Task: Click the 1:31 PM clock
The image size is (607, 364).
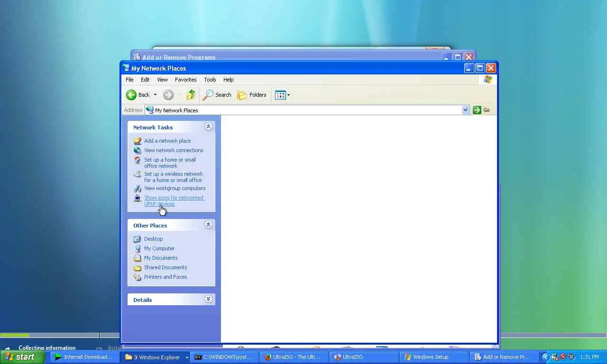Action: pyautogui.click(x=589, y=357)
